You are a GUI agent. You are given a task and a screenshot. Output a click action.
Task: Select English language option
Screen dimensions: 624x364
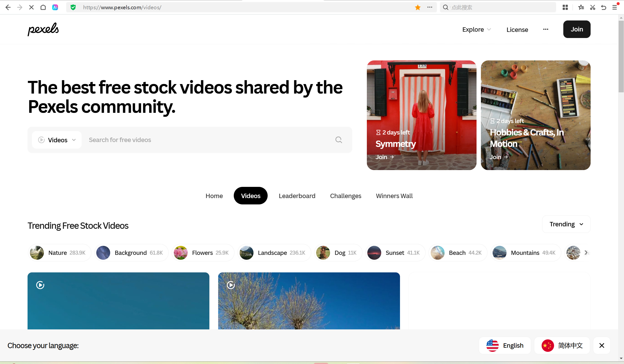(x=505, y=345)
